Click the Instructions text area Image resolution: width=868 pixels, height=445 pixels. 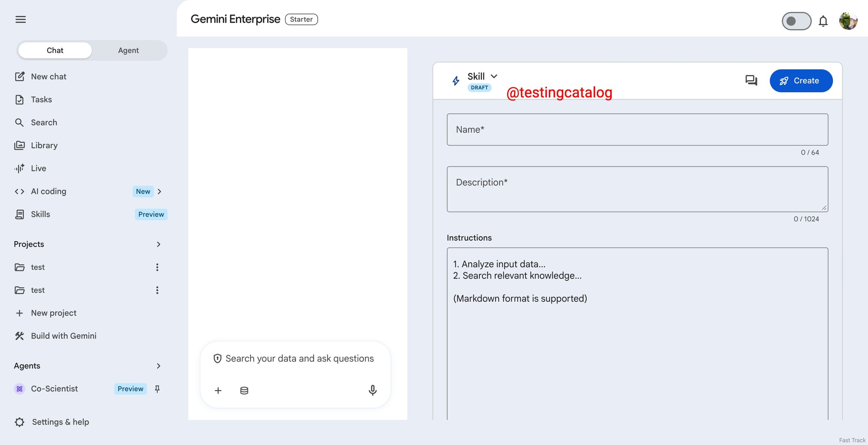pos(638,334)
